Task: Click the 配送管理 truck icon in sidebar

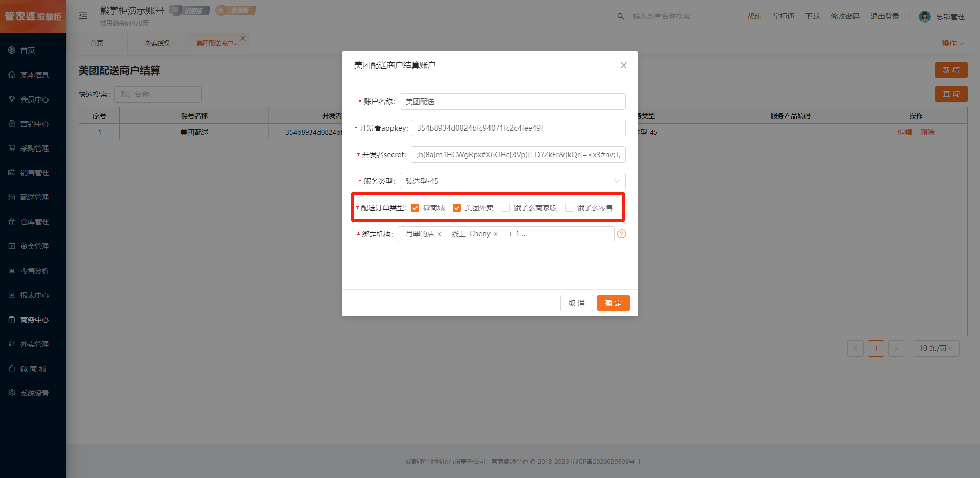Action: pos(12,197)
